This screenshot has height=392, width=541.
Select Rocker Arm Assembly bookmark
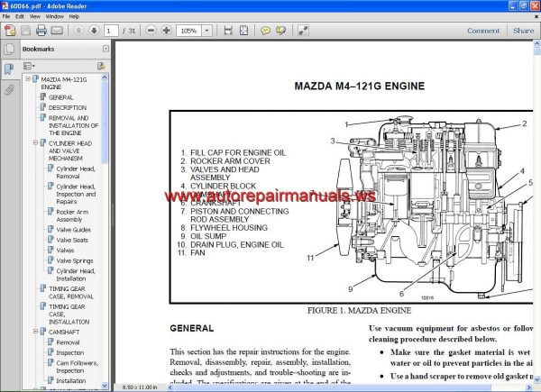click(x=72, y=215)
